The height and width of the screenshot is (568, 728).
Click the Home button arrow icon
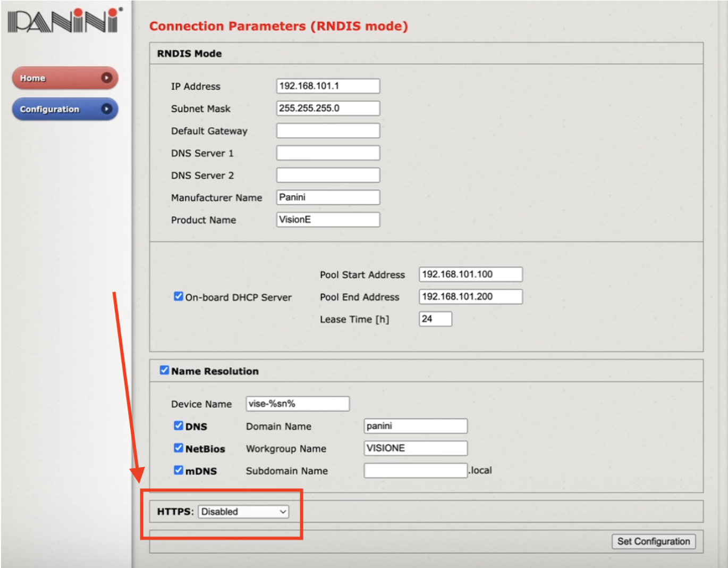tap(107, 78)
